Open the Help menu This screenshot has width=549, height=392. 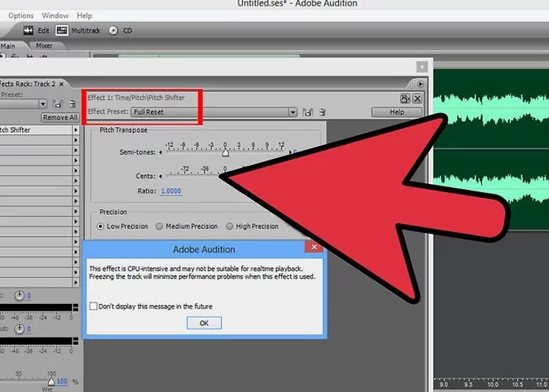[x=84, y=15]
